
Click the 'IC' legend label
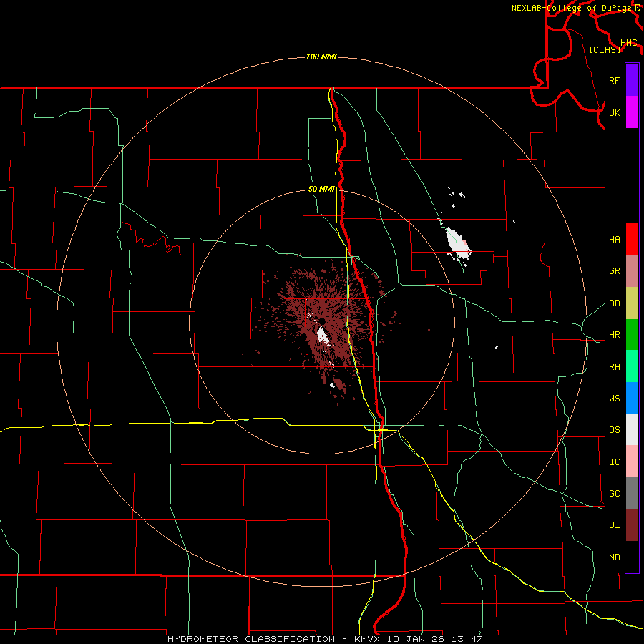(x=614, y=462)
